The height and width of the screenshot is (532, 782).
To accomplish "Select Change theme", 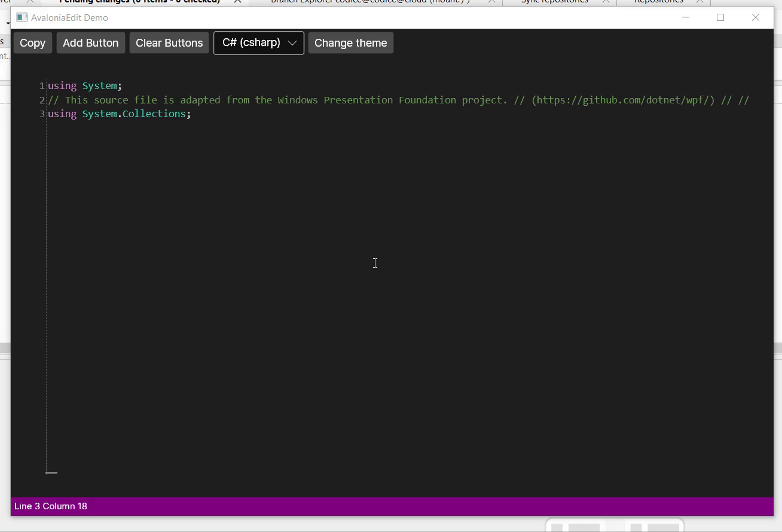I will pos(350,42).
